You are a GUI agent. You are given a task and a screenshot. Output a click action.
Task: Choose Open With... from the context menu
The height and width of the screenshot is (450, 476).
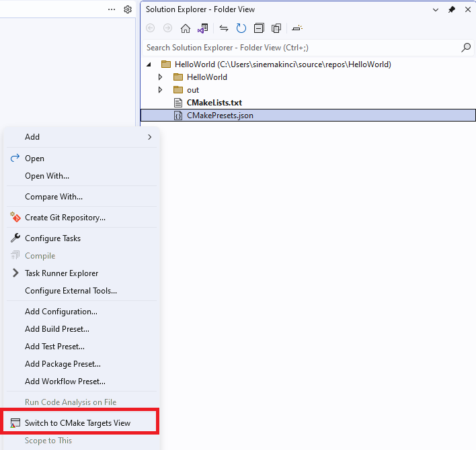(x=81, y=176)
